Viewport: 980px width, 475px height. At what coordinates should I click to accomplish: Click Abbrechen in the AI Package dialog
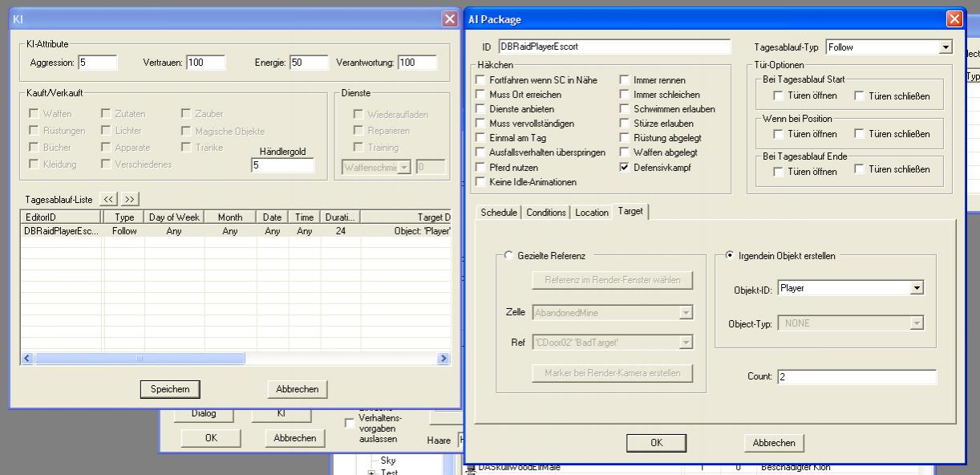[774, 443]
